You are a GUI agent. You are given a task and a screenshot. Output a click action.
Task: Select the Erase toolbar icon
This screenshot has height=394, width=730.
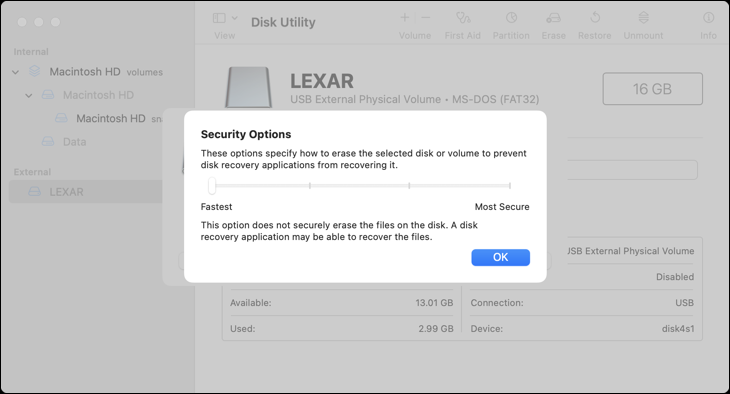[554, 18]
